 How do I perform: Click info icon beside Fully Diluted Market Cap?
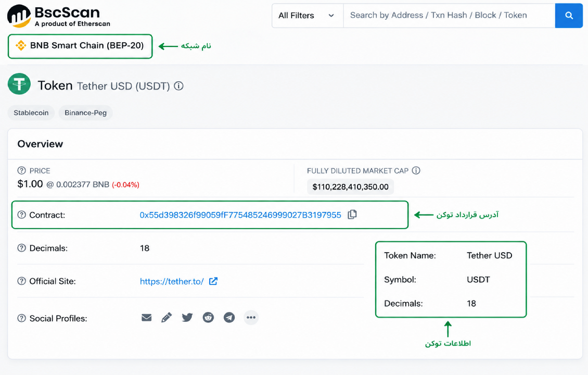(x=416, y=170)
